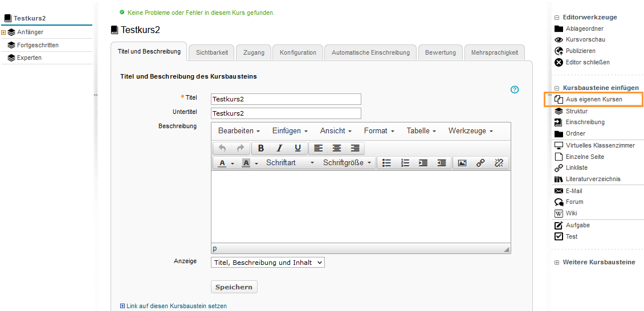This screenshot has width=644, height=311.
Task: Expand the Weitere Kursbausteine section
Action: (557, 263)
